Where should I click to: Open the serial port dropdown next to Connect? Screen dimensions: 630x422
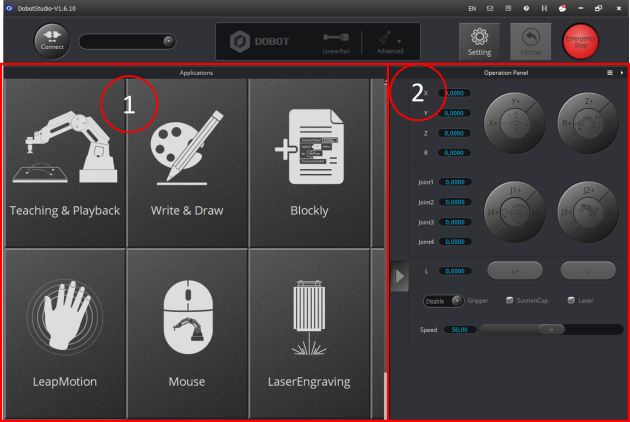point(168,41)
